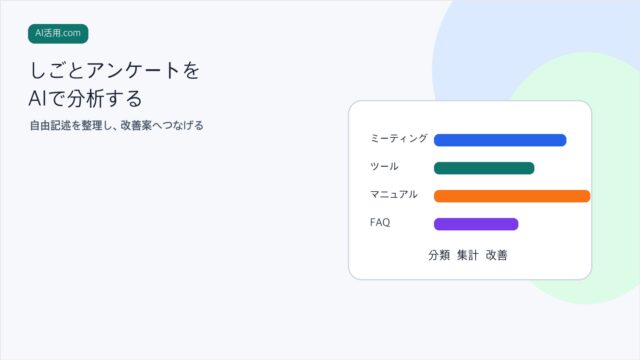The width and height of the screenshot is (640, 360).
Task: Select the green ツール bar
Action: point(484,168)
